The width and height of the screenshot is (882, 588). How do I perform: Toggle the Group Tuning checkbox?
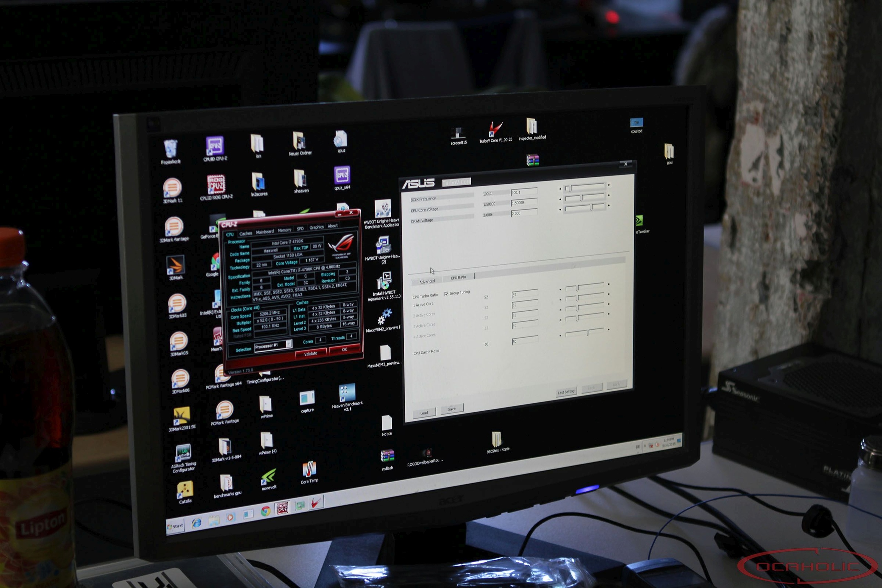[446, 293]
